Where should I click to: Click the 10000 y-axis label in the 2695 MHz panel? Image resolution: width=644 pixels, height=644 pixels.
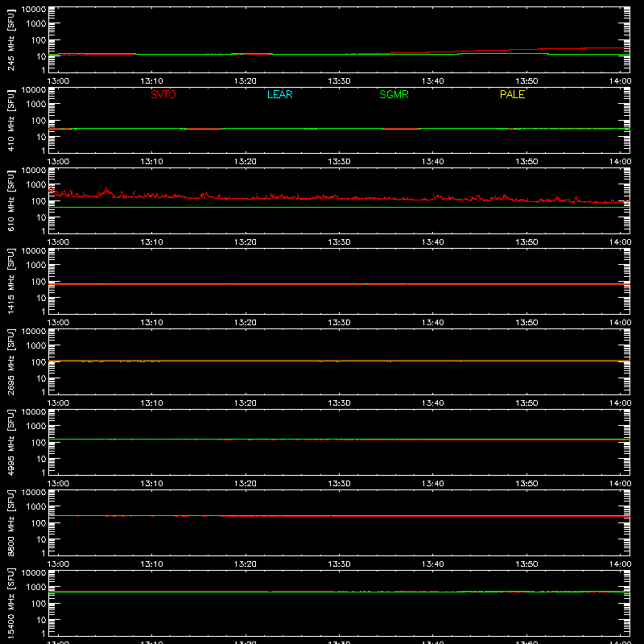point(34,332)
